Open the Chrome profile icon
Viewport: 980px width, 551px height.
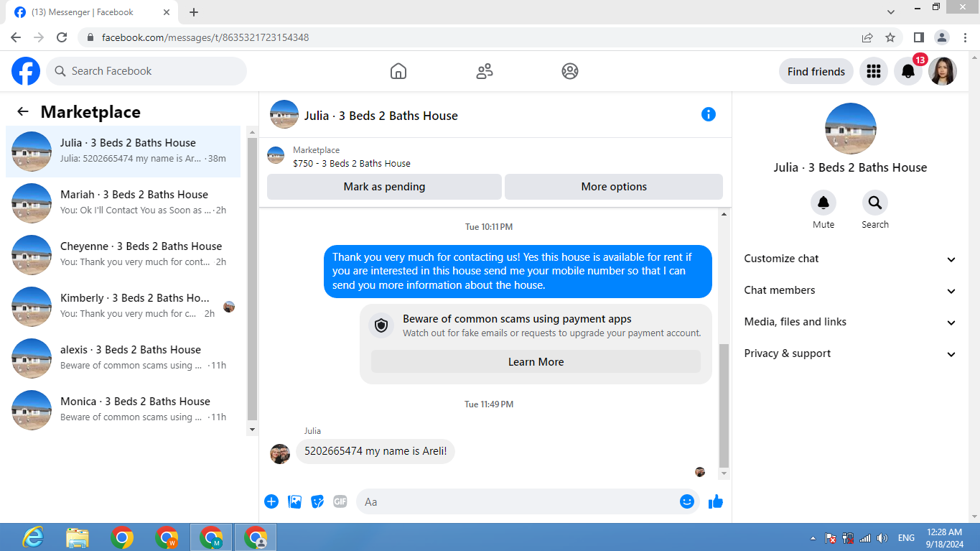[x=941, y=37]
